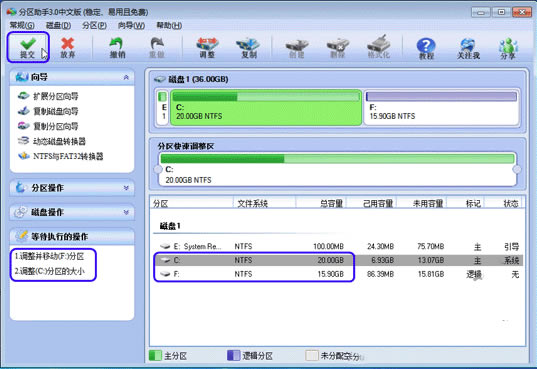Viewport: 537px width, 369px height.
Task: Click the 等待执行的操作 panel header
Action: pos(72,236)
